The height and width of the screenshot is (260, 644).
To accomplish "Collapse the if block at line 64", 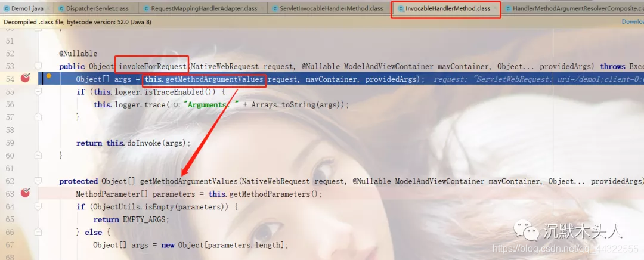I will (x=38, y=206).
